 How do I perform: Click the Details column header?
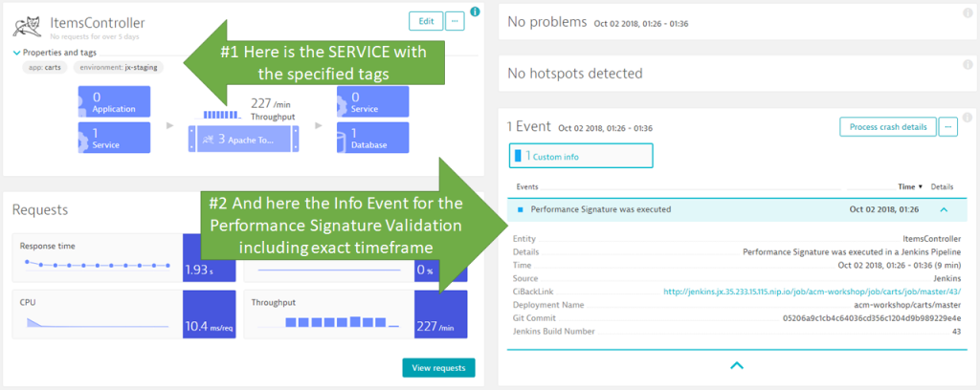(x=942, y=186)
